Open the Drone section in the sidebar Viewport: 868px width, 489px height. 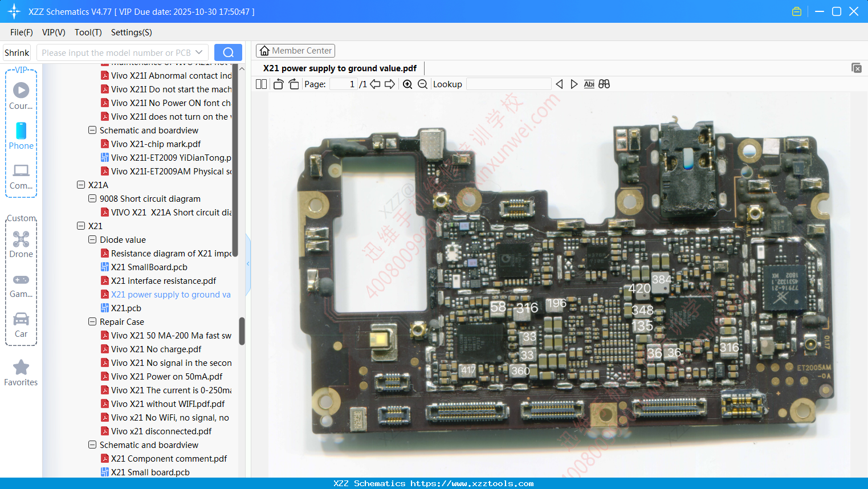[x=21, y=244]
